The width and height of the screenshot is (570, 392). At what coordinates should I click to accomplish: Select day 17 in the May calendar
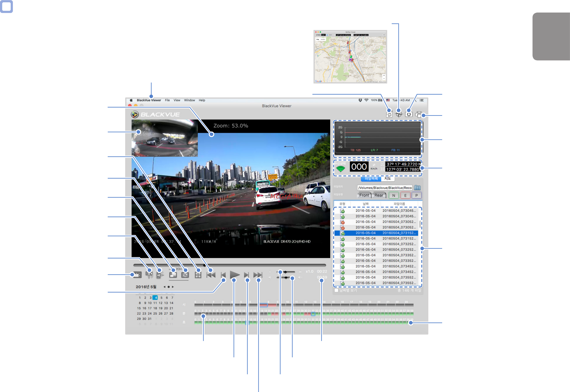coord(150,308)
